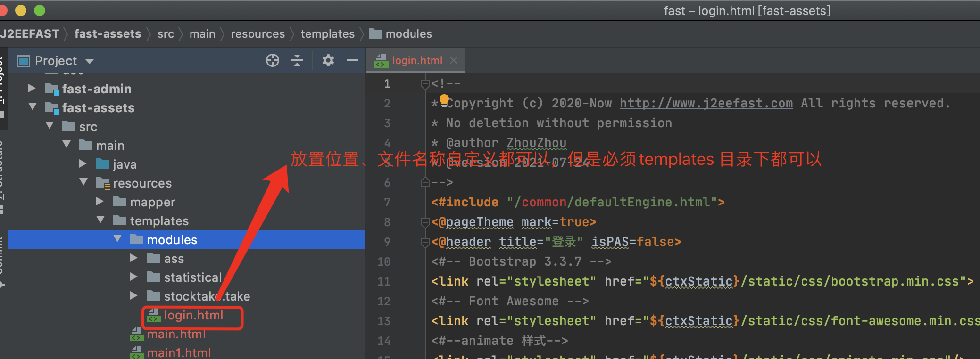Expand the fast-admin module

32,88
